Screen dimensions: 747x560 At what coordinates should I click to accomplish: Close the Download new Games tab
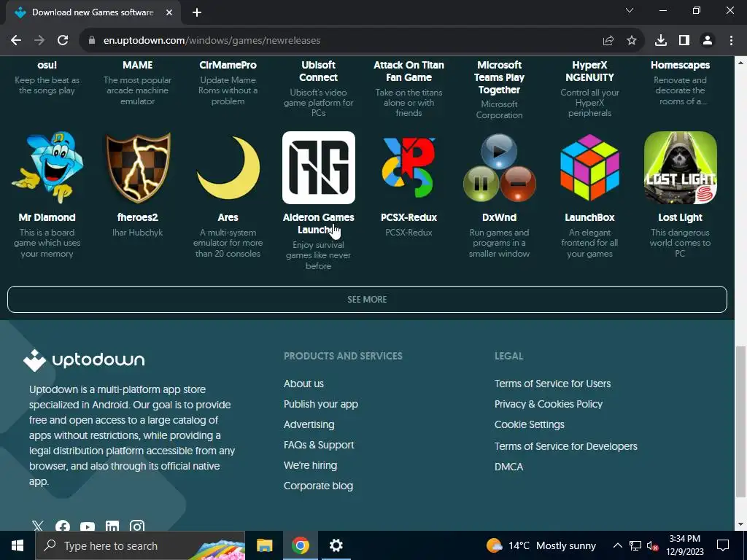point(169,12)
